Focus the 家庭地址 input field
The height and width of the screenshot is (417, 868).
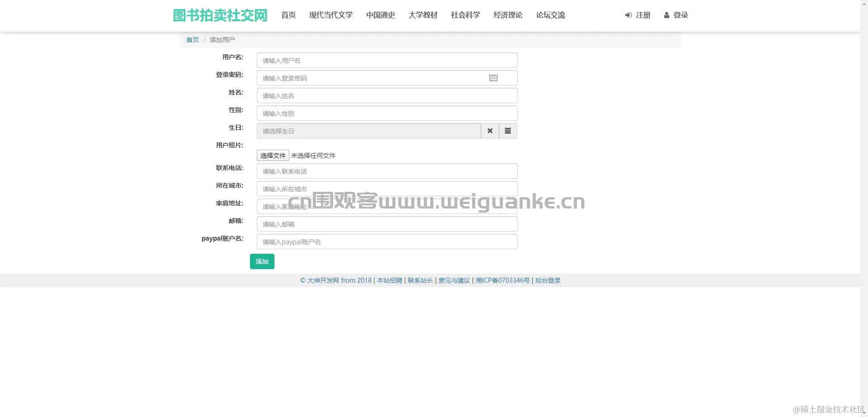pos(387,206)
